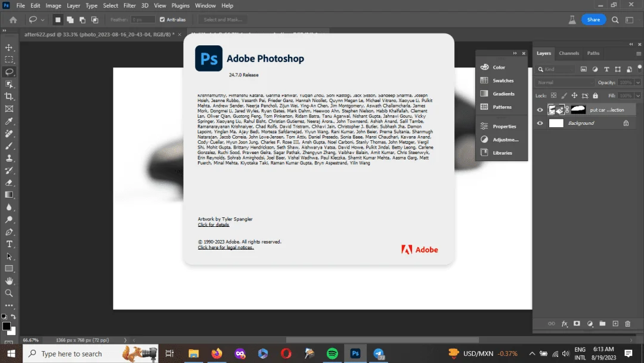Open 'Click for details' artwork link
The image size is (644, 363).
(x=213, y=225)
